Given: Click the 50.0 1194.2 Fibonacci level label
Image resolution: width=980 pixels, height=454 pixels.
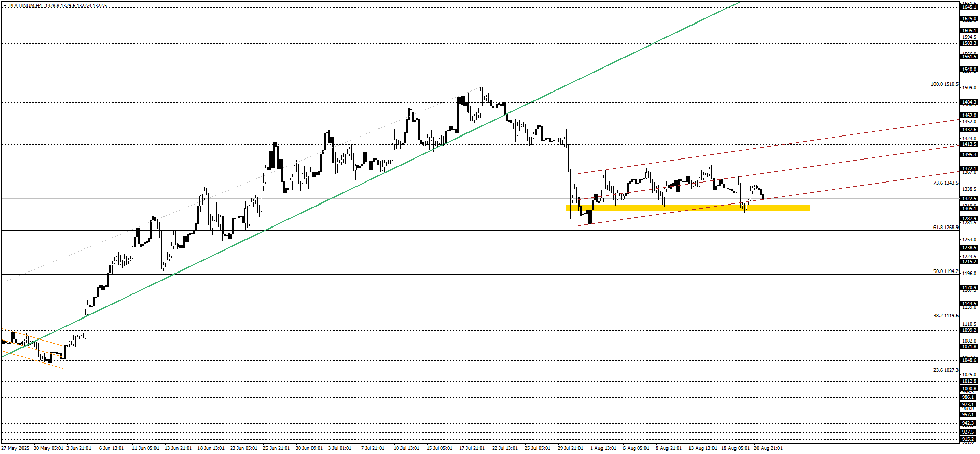Looking at the screenshot, I should click(945, 271).
